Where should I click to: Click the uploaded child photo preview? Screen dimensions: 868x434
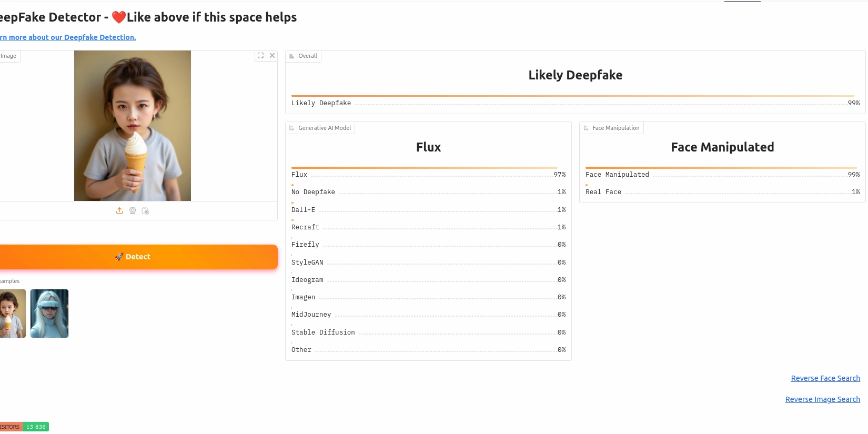[x=133, y=126]
